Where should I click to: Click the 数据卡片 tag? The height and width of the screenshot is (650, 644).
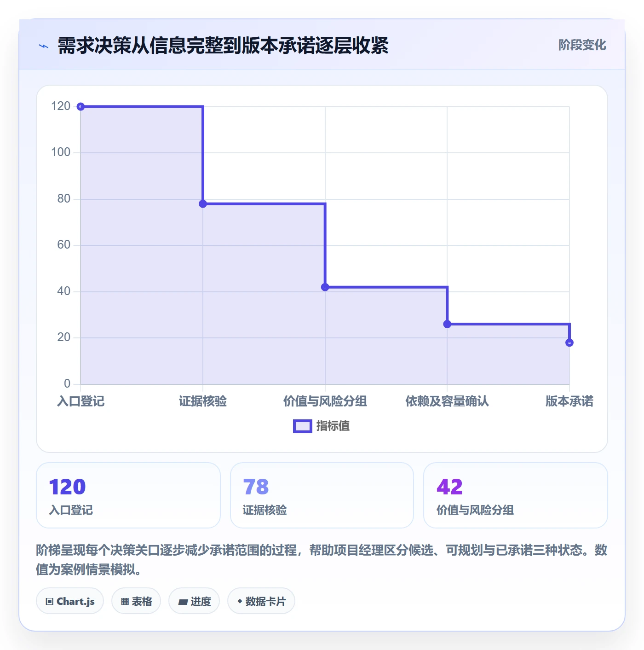coord(261,601)
